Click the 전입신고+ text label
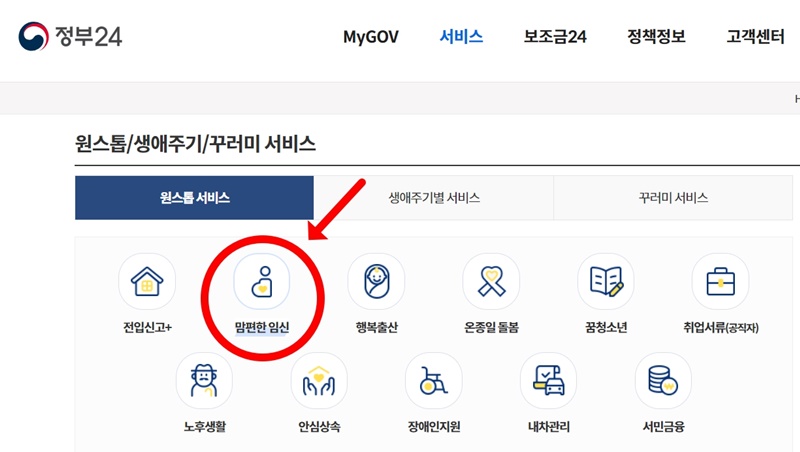800x452 pixels. tap(147, 327)
